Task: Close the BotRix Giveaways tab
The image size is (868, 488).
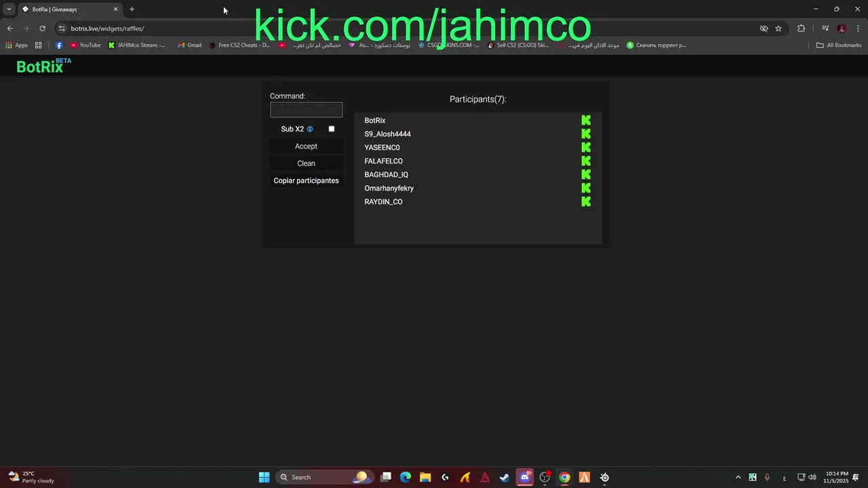Action: pyautogui.click(x=115, y=9)
